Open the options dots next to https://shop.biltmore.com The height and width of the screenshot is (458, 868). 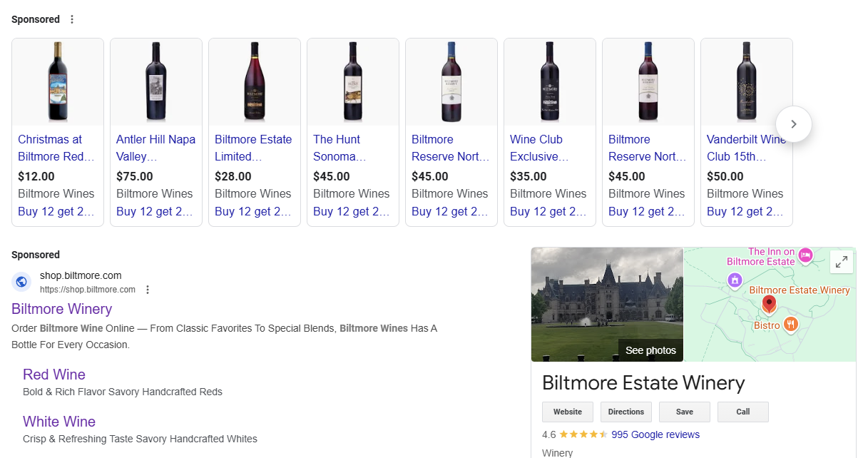(148, 290)
